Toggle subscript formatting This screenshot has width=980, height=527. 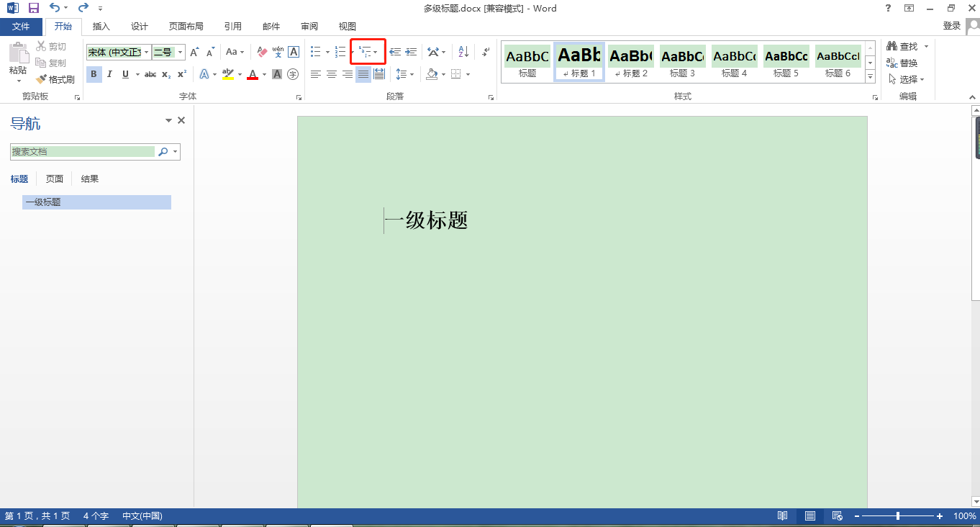tap(166, 74)
